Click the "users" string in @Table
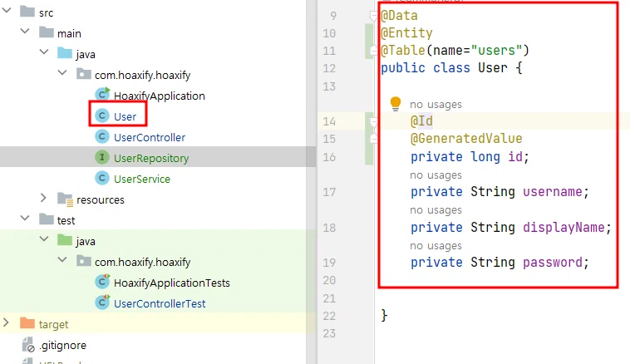The image size is (630, 364). (496, 50)
